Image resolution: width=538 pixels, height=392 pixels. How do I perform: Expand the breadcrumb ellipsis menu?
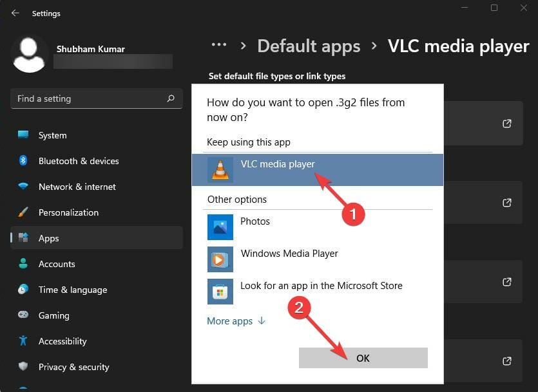point(219,45)
